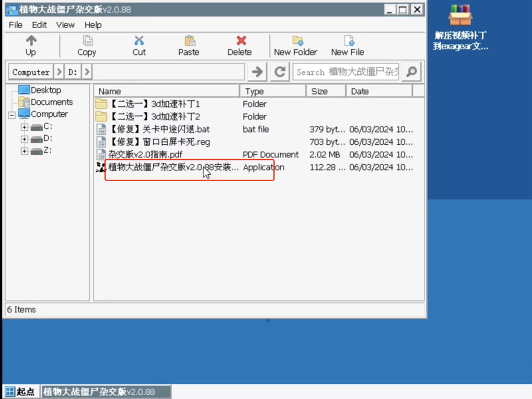Viewport: 532px width, 399px height.
Task: Open the chevron after D: breadcrumb
Action: coord(87,72)
